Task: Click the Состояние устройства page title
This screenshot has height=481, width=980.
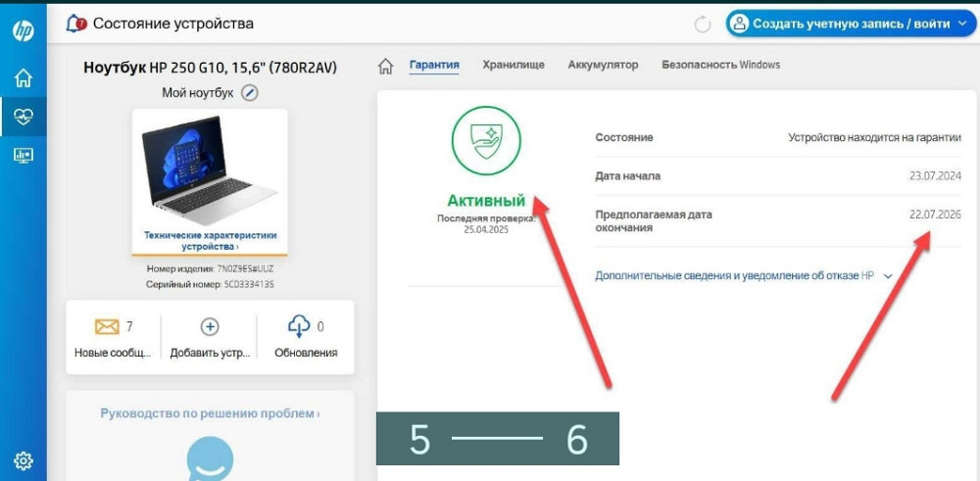Action: pos(173,24)
